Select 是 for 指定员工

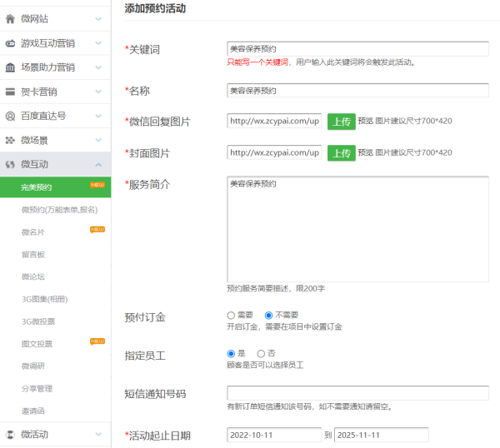(x=231, y=354)
